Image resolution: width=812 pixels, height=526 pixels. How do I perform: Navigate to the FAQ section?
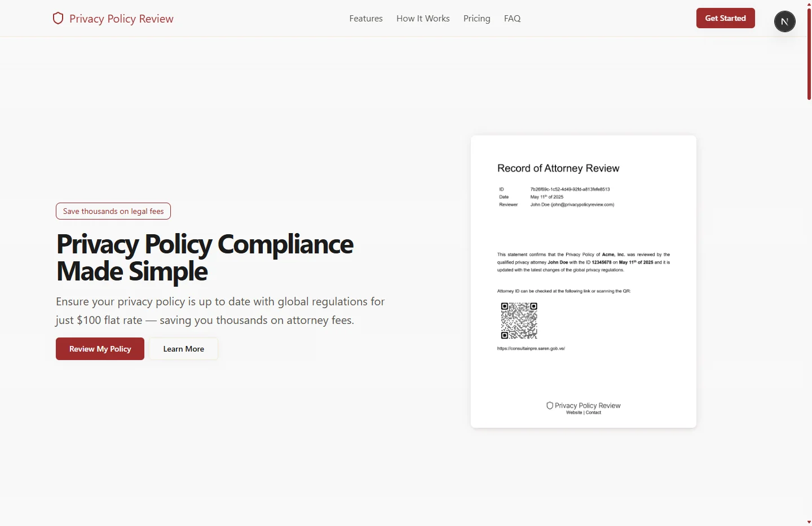(x=512, y=18)
